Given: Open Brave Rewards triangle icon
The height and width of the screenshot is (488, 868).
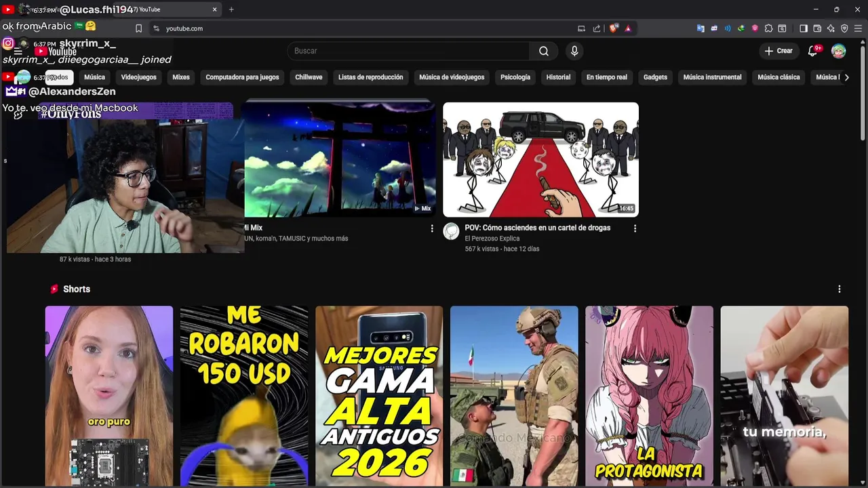Looking at the screenshot, I should click(628, 28).
